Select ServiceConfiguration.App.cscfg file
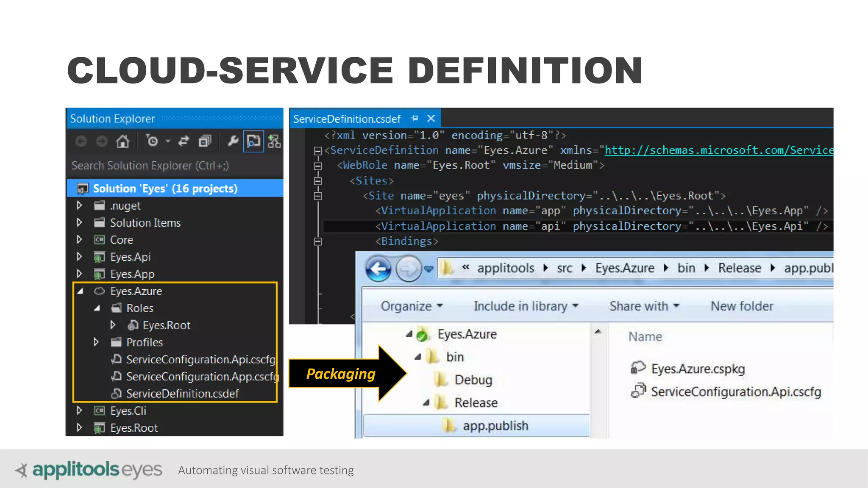The image size is (868, 488). (203, 376)
